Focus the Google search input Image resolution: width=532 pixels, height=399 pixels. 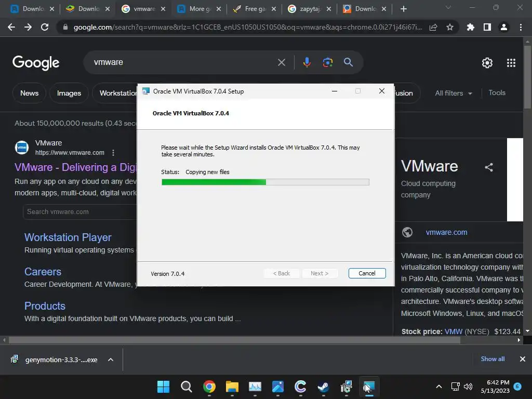[x=183, y=62]
